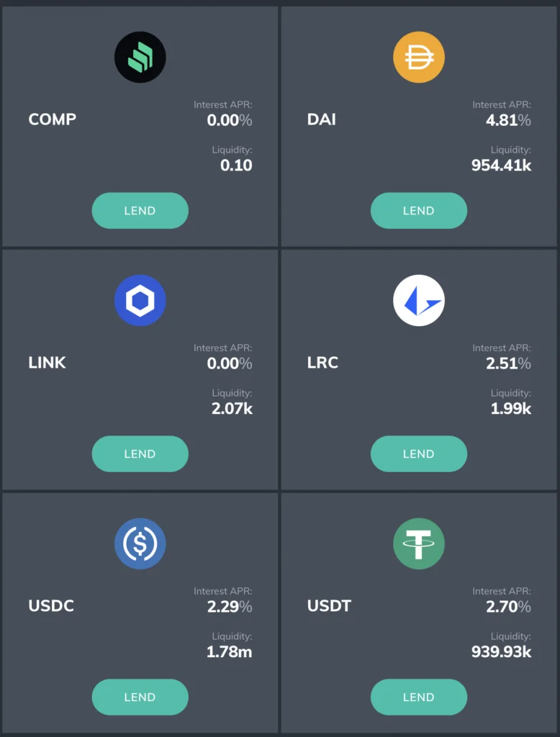The height and width of the screenshot is (737, 560).
Task: Click the Loopring LRC logo
Action: click(x=419, y=300)
